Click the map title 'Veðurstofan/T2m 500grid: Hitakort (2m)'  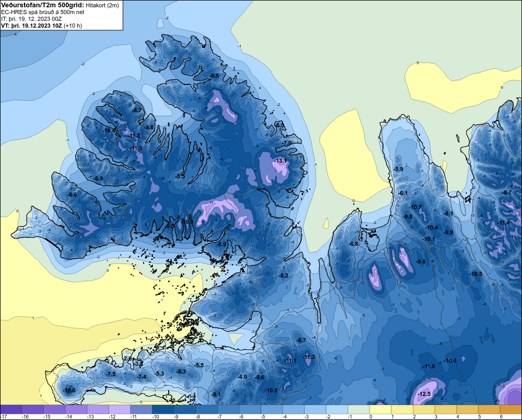tap(60, 5)
